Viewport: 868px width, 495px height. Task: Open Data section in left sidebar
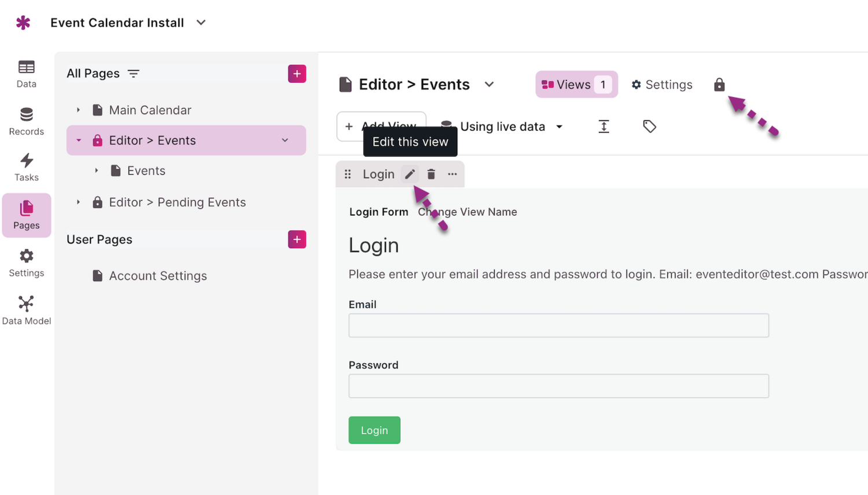tap(27, 74)
